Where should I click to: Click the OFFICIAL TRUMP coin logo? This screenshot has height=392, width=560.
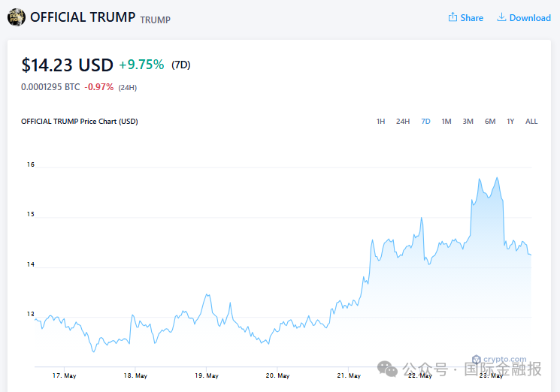(x=17, y=17)
